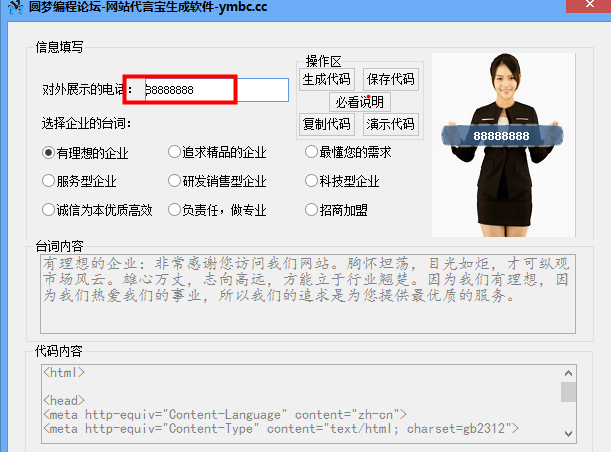Click the 对外展示的电话 label
This screenshot has height=452, width=611.
(x=87, y=90)
